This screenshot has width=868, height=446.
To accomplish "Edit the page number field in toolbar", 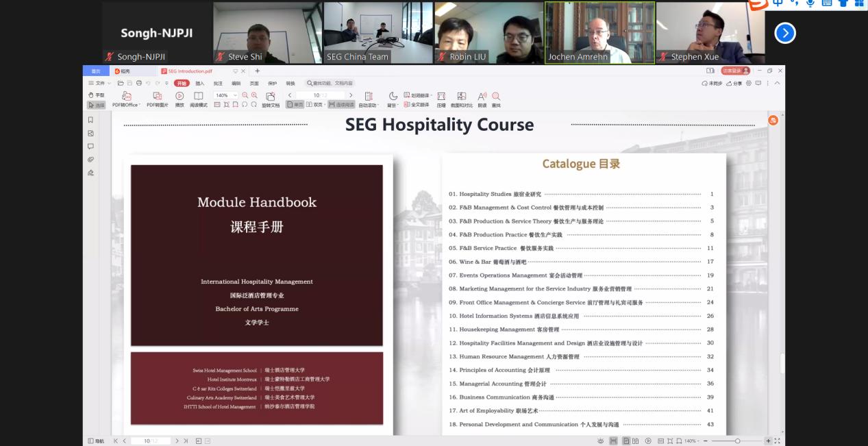I will 321,95.
